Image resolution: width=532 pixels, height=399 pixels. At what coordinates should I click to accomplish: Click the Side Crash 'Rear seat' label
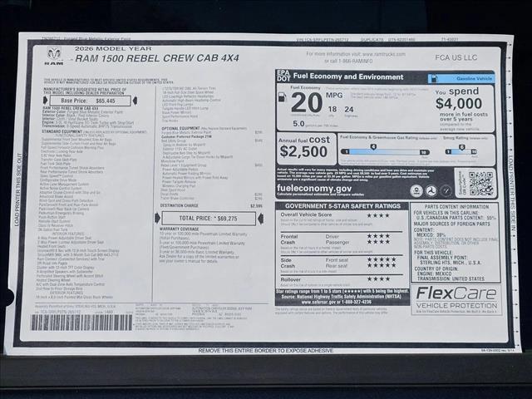click(337, 266)
